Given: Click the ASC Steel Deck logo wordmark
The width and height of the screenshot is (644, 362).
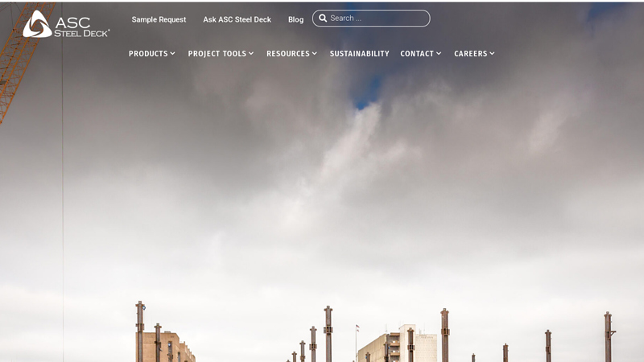Looking at the screenshot, I should pyautogui.click(x=80, y=25).
